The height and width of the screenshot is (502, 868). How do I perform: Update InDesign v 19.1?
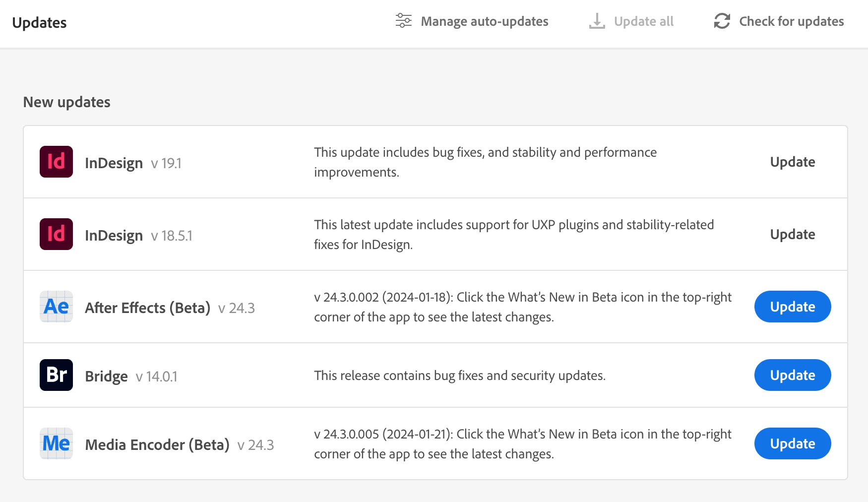(792, 162)
